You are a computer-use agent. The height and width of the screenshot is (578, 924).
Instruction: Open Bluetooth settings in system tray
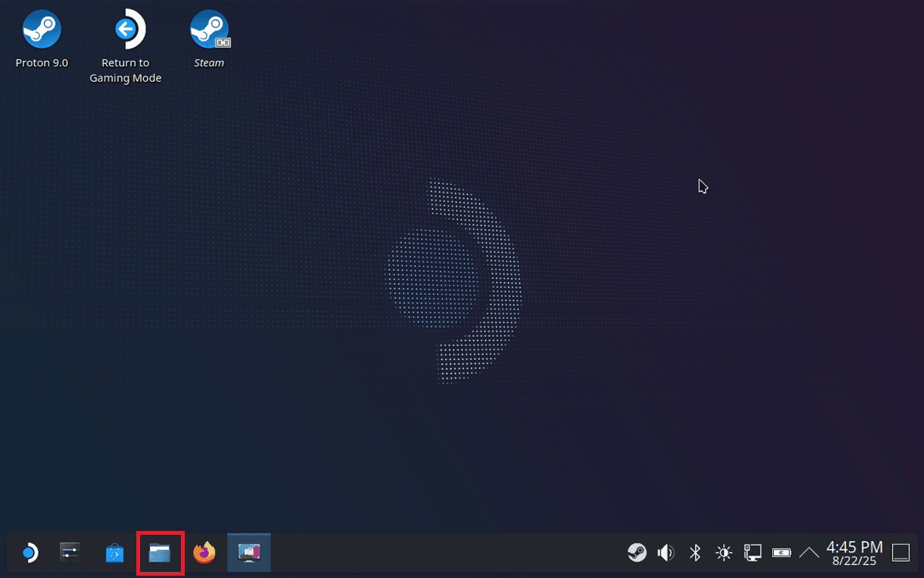(x=695, y=553)
